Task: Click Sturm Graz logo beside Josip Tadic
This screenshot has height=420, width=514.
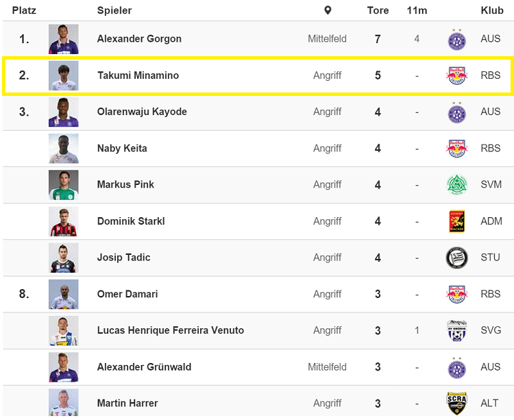Action: tap(456, 258)
